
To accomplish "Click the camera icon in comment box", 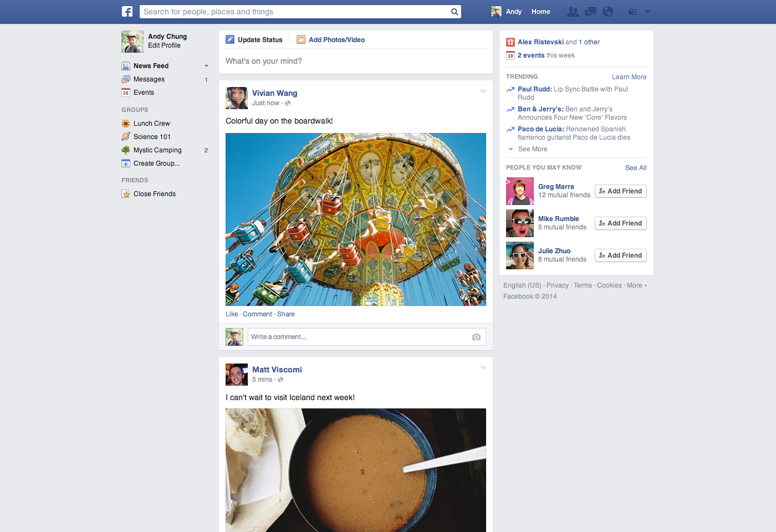I will [476, 337].
